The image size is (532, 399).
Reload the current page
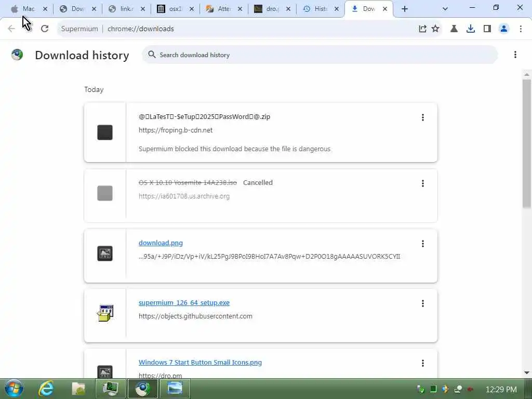click(x=45, y=29)
